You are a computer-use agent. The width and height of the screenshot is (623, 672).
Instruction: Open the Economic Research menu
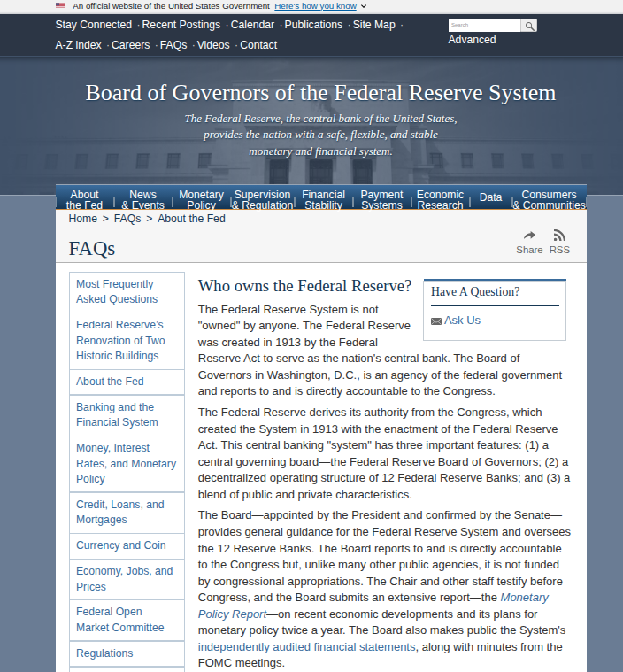[x=440, y=200]
